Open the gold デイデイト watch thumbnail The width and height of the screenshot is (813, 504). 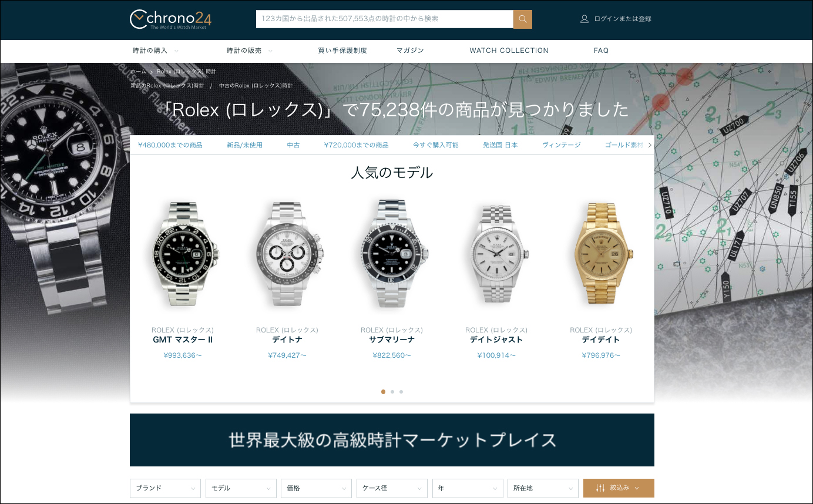pyautogui.click(x=601, y=254)
